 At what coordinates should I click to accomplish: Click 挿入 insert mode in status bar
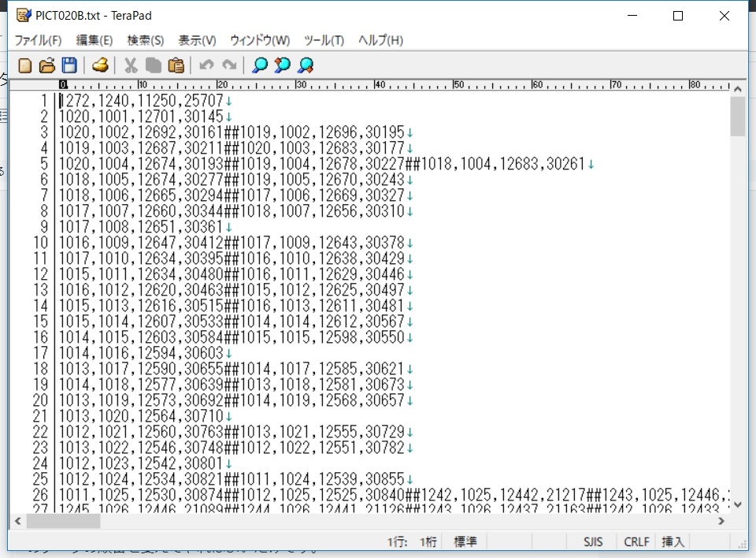(x=673, y=541)
